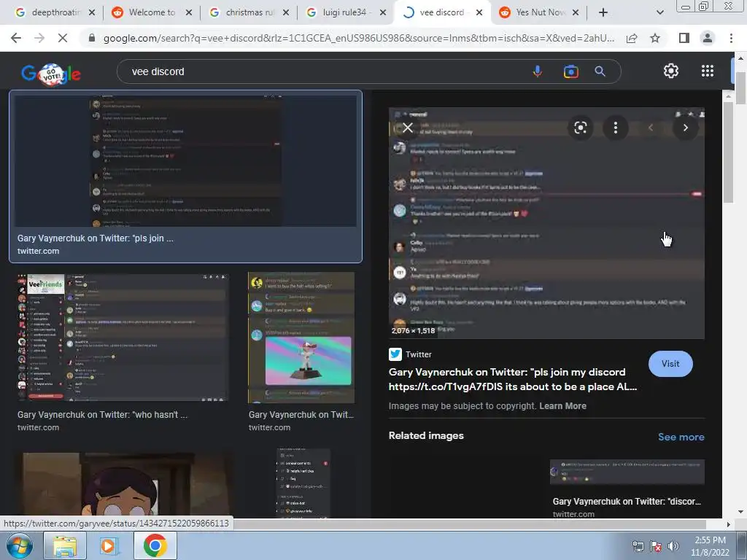Click the share page icon in address bar

632,38
